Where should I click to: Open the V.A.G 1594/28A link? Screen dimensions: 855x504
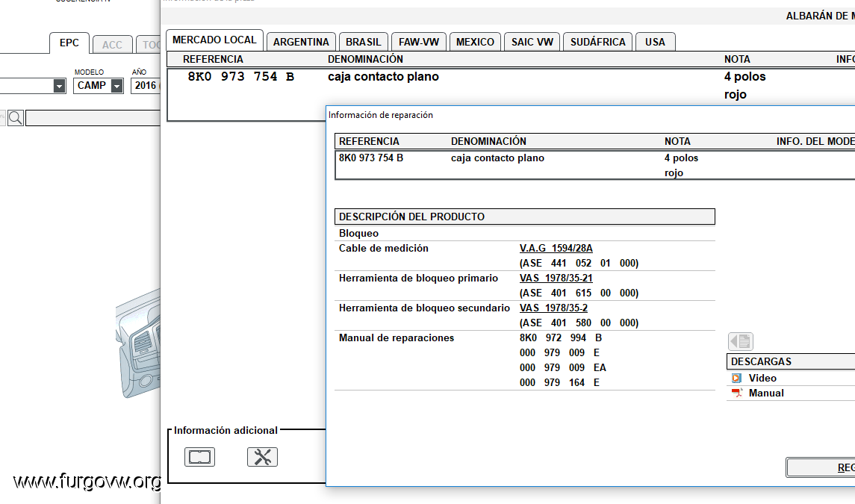point(556,248)
